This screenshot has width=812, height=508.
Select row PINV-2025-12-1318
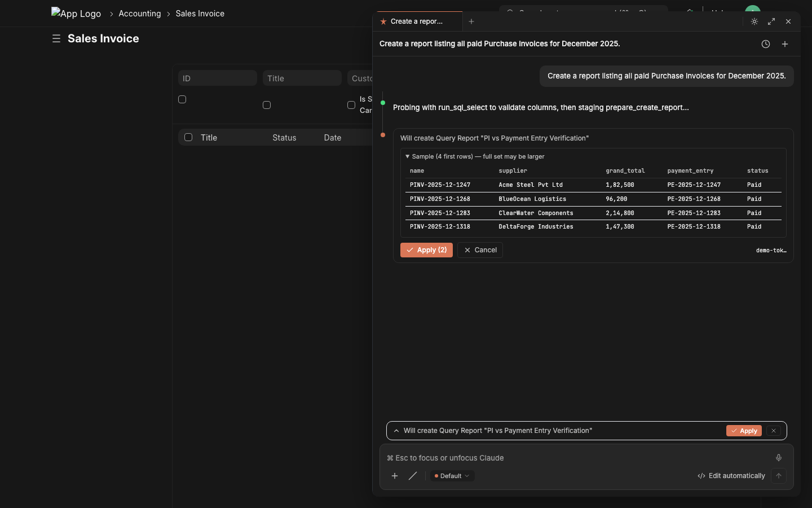pos(593,227)
